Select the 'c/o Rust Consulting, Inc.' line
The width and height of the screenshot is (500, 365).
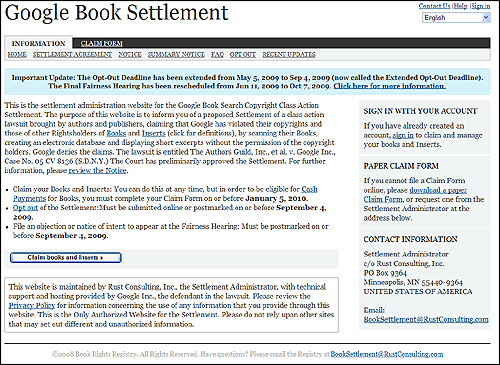point(404,264)
